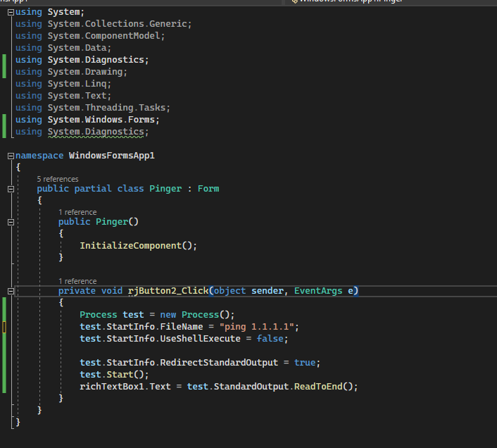This screenshot has height=448, width=497.
Task: Click 'Pinger' in the class declaration
Action: pos(165,189)
